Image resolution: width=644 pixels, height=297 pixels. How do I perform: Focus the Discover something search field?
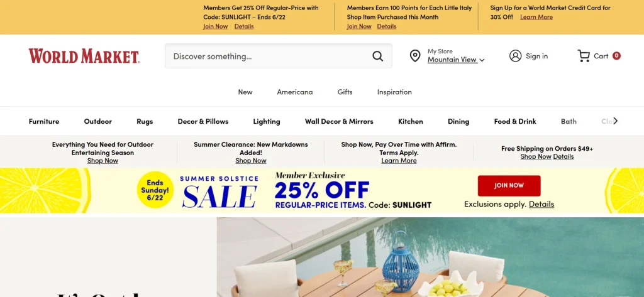pyautogui.click(x=271, y=57)
